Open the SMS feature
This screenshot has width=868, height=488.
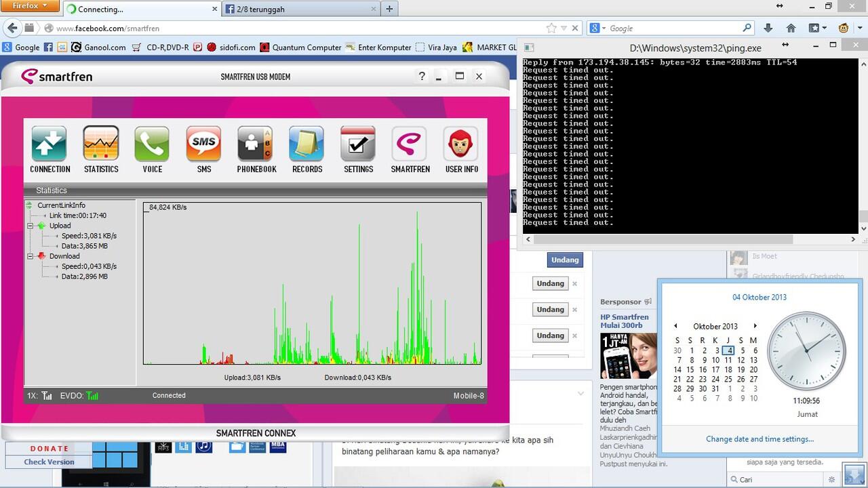(x=204, y=150)
